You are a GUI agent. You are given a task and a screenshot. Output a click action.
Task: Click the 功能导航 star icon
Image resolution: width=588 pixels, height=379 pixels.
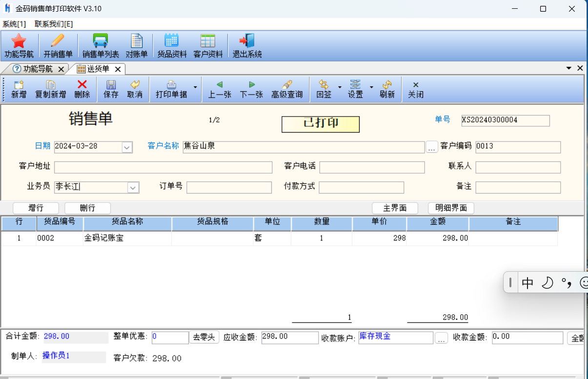(19, 42)
